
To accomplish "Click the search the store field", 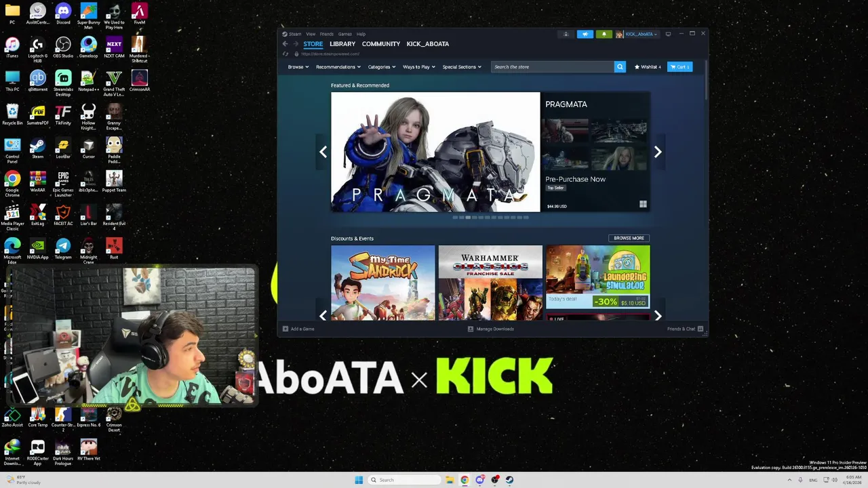I will [553, 66].
